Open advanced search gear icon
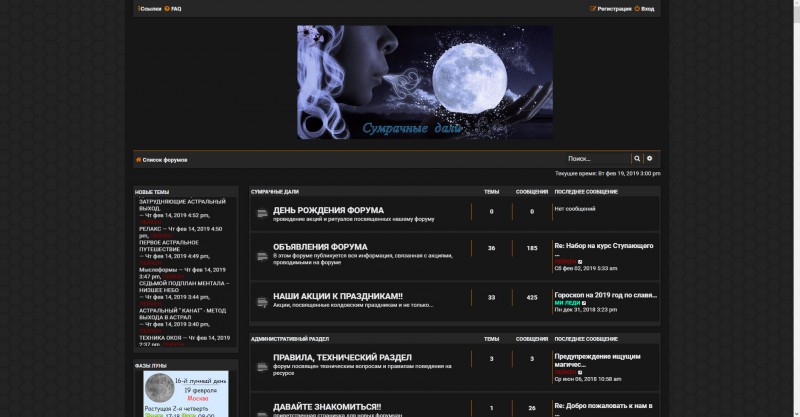Viewport: 800px width, 417px height. [x=649, y=159]
